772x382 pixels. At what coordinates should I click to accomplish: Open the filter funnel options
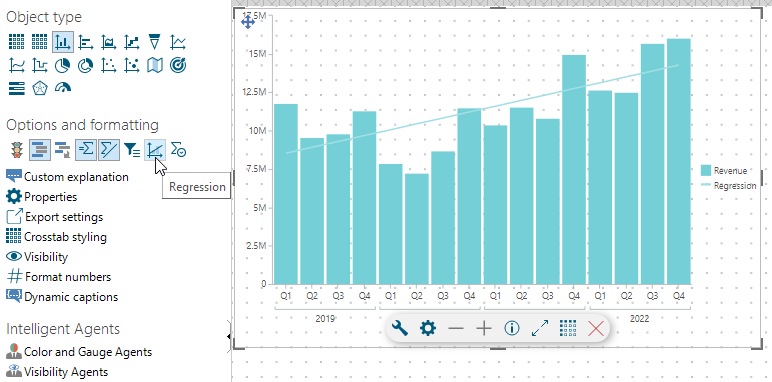131,150
